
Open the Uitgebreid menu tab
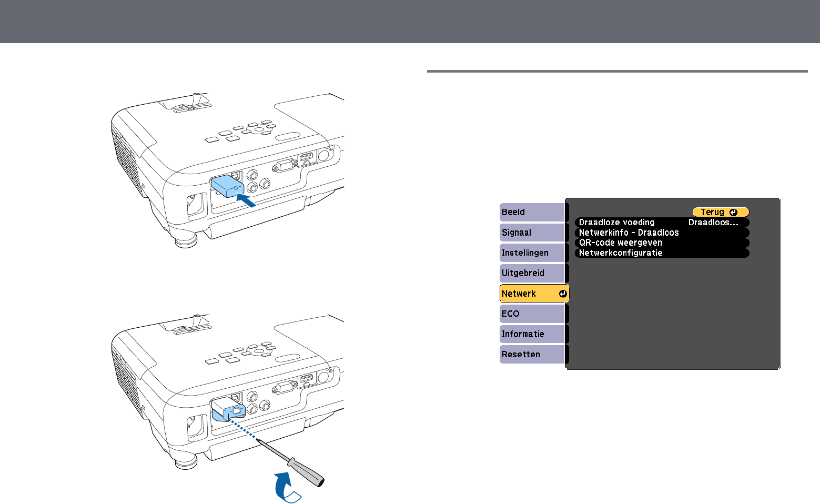pos(532,273)
